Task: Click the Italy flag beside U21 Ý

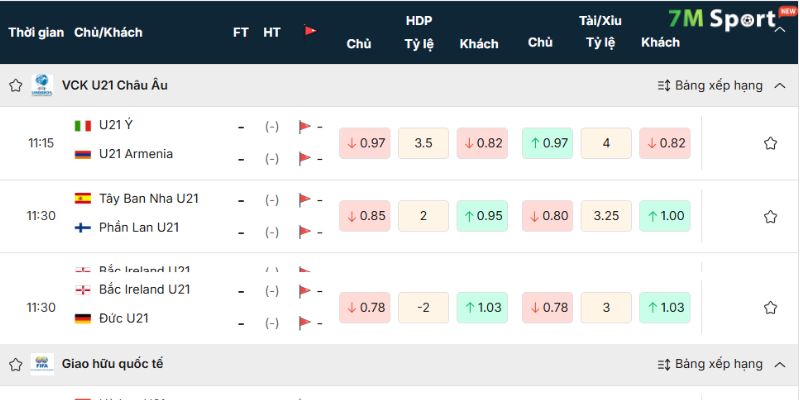Action: 83,126
